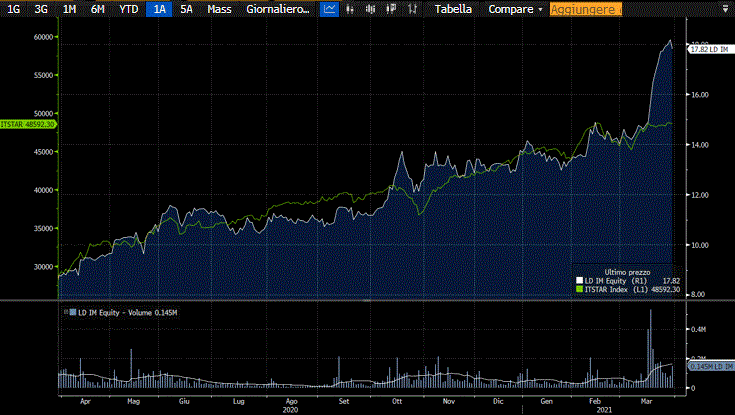Click the ITSTAR 48592.30 left axis label
735x415 pixels.
(28, 124)
